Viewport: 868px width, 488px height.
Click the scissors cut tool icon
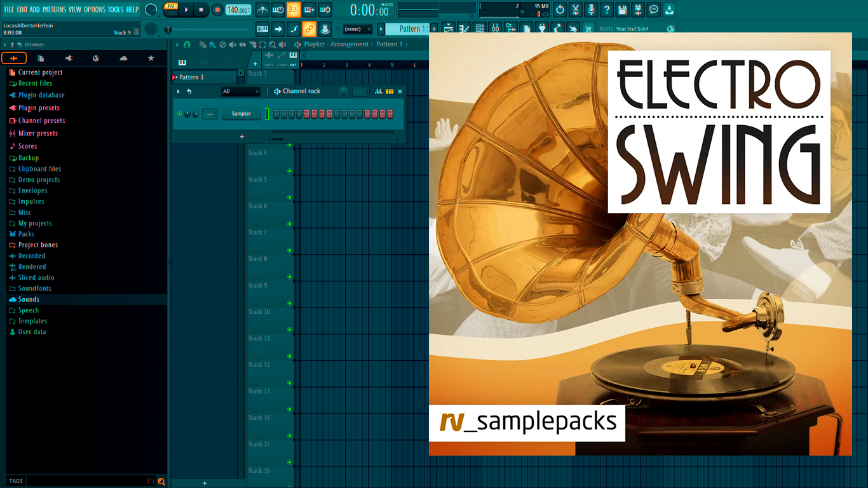[x=576, y=10]
